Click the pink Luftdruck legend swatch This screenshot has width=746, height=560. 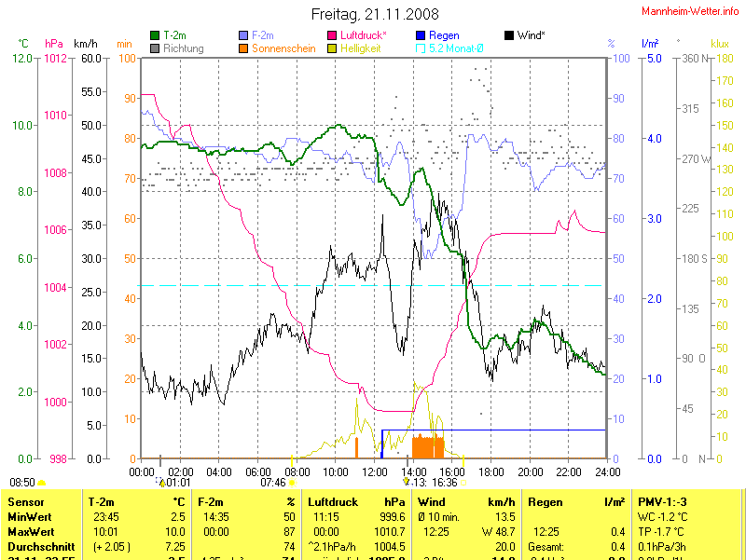tap(332, 35)
